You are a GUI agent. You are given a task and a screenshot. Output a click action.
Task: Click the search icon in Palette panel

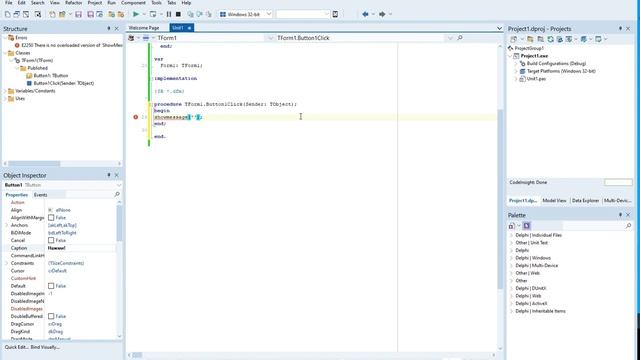point(628,226)
